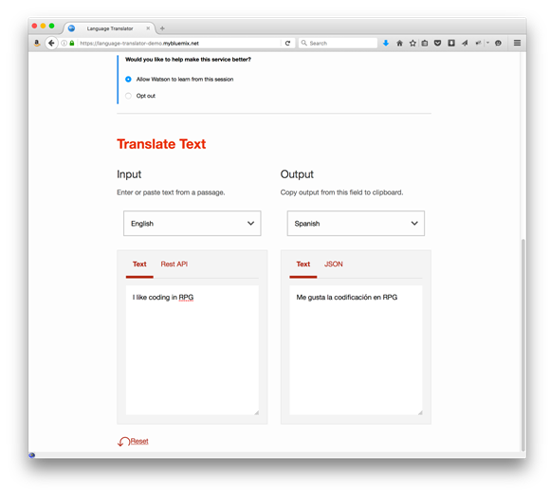The width and height of the screenshot is (550, 492).
Task: Click the page's vertical scrollbar thumb
Action: coord(523,345)
